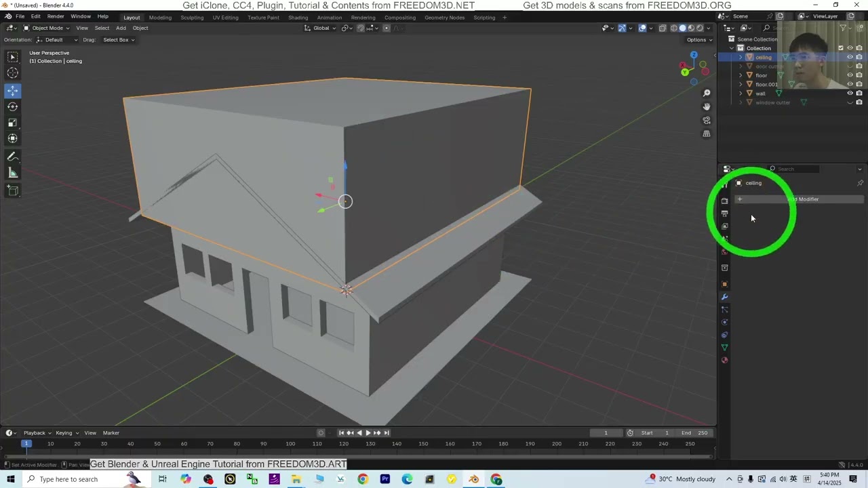Open Orientation Default dropdown
Screen dimensions: 868x488
point(56,40)
